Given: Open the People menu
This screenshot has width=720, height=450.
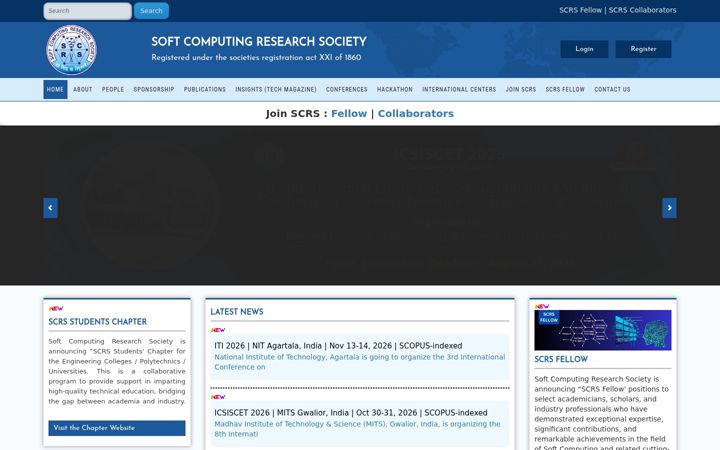Looking at the screenshot, I should (113, 90).
